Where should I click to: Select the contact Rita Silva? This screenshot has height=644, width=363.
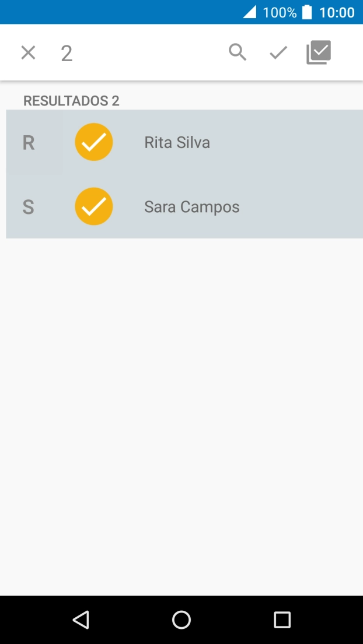click(x=177, y=142)
